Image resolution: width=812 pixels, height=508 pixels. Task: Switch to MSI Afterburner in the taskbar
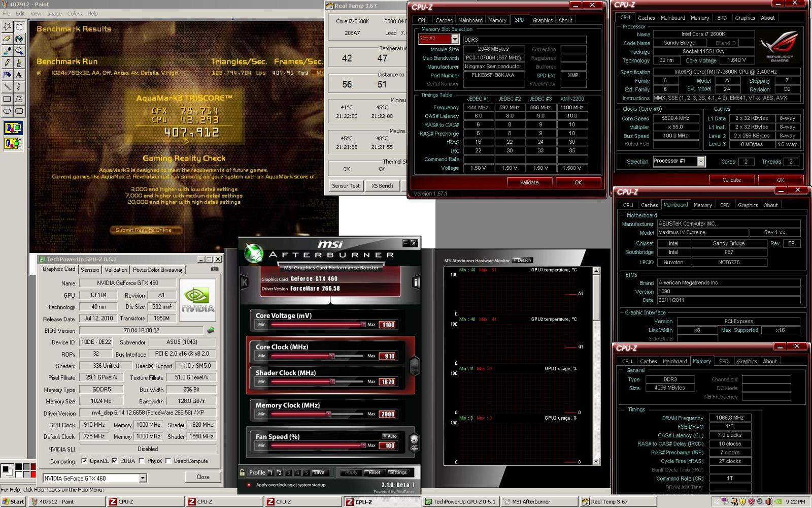tap(538, 501)
